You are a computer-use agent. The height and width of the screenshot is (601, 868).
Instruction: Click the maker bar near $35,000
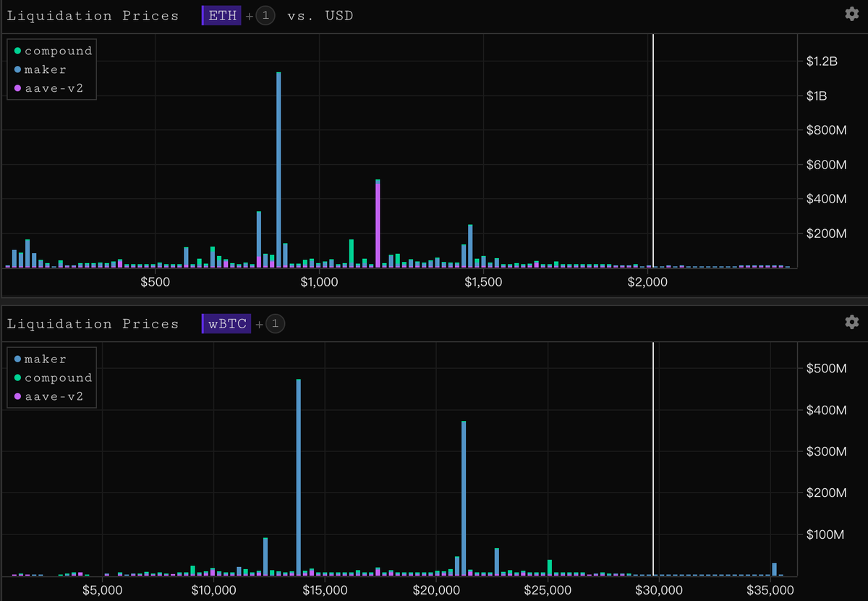tap(774, 569)
